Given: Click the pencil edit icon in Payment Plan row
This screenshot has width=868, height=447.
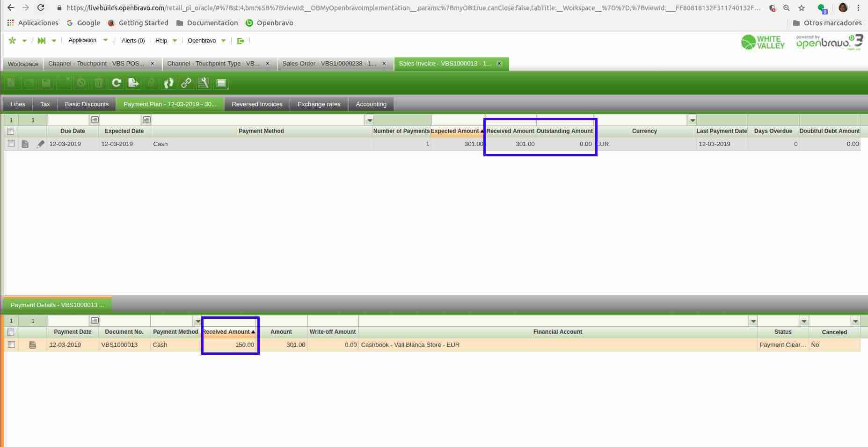Looking at the screenshot, I should coord(41,144).
